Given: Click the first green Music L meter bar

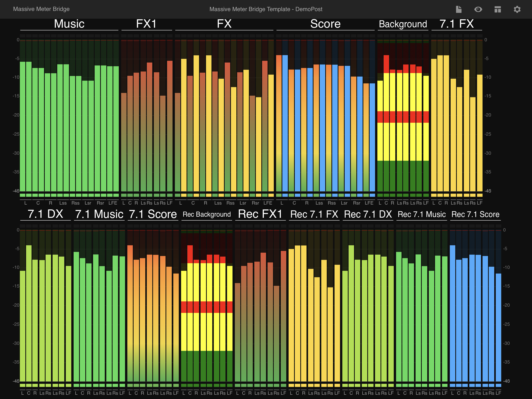Looking at the screenshot, I should pos(23,127).
